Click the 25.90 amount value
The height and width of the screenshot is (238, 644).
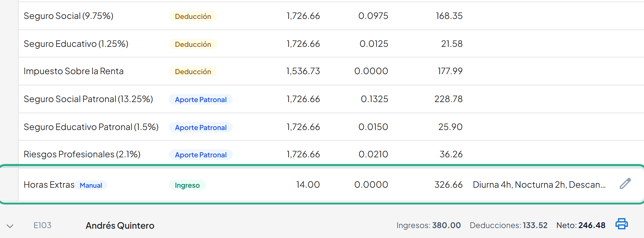450,127
